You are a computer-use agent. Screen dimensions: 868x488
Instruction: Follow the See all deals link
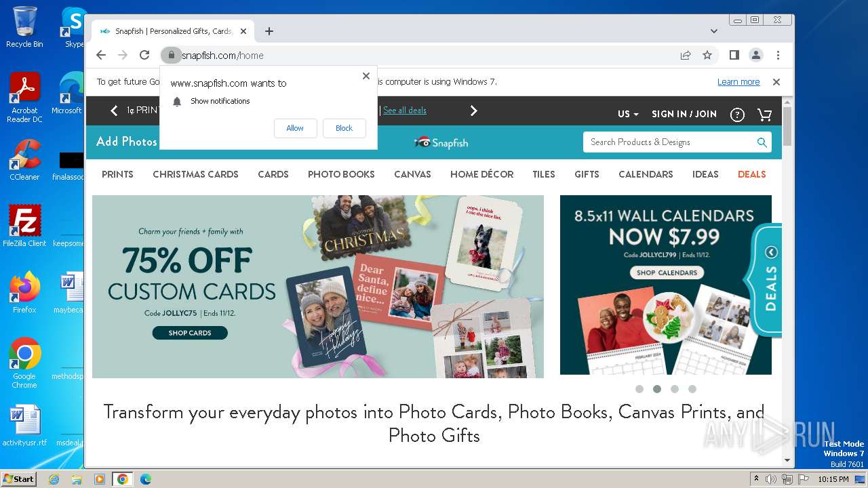tap(405, 110)
